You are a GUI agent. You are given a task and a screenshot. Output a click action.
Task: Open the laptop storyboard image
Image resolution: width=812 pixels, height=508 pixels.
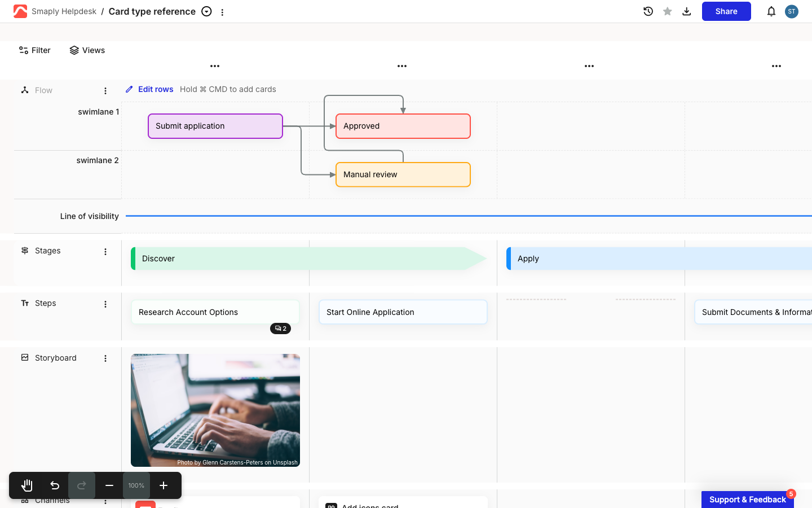pyautogui.click(x=215, y=410)
